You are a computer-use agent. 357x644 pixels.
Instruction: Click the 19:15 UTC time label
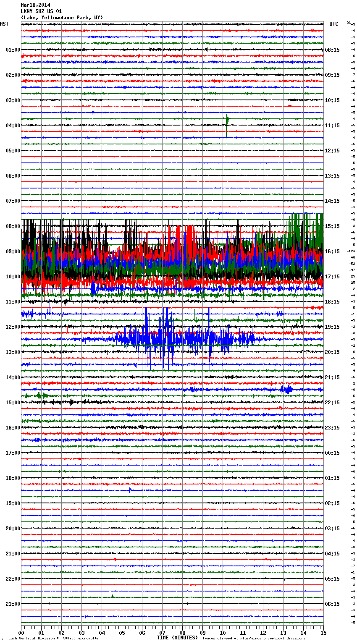tap(332, 327)
